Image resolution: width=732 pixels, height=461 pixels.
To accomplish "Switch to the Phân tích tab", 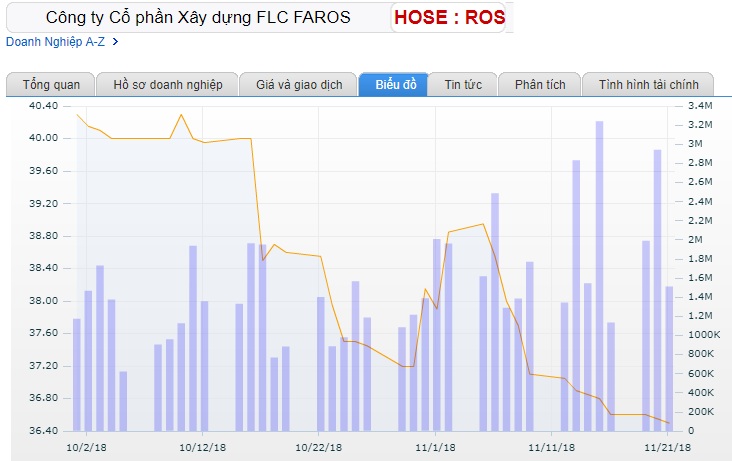I will point(540,85).
